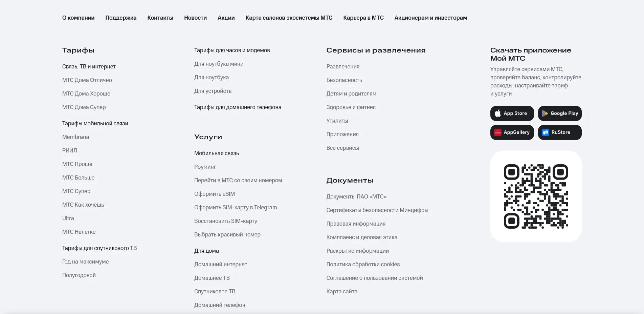
Task: Click the RuStore blue icon
Action: [546, 132]
